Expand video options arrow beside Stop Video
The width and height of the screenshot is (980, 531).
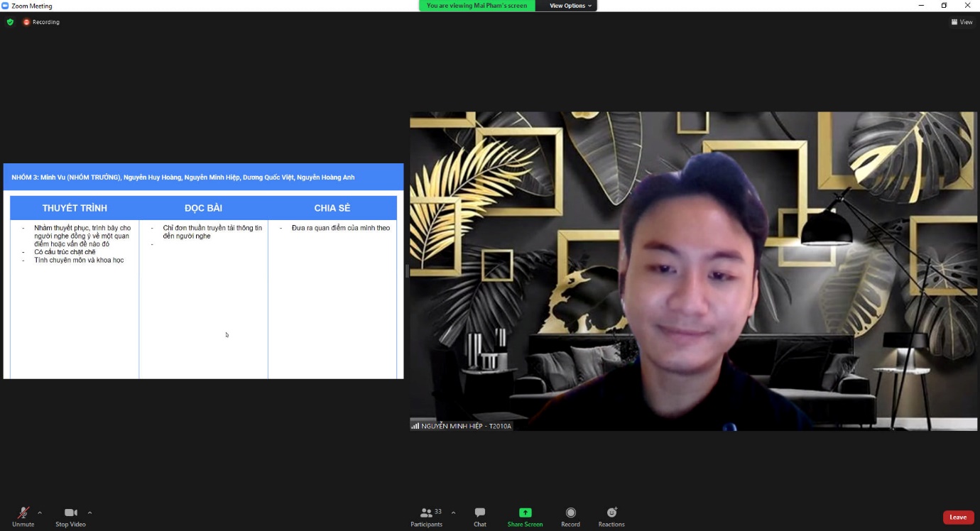point(89,513)
